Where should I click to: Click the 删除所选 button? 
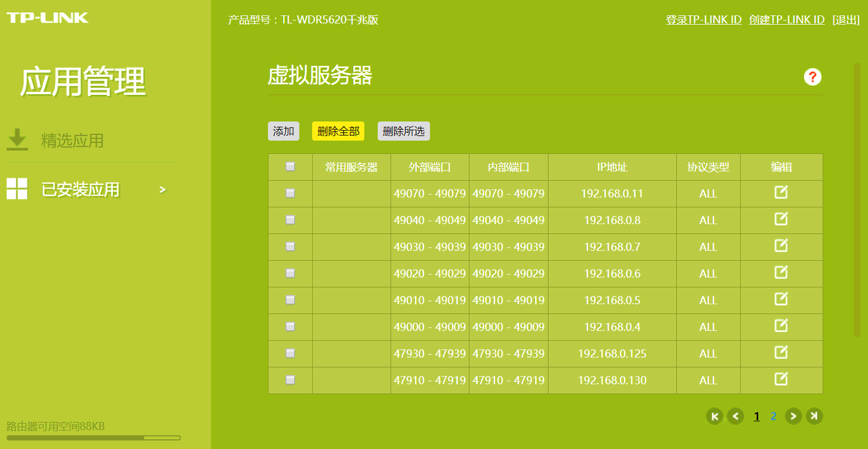(404, 131)
